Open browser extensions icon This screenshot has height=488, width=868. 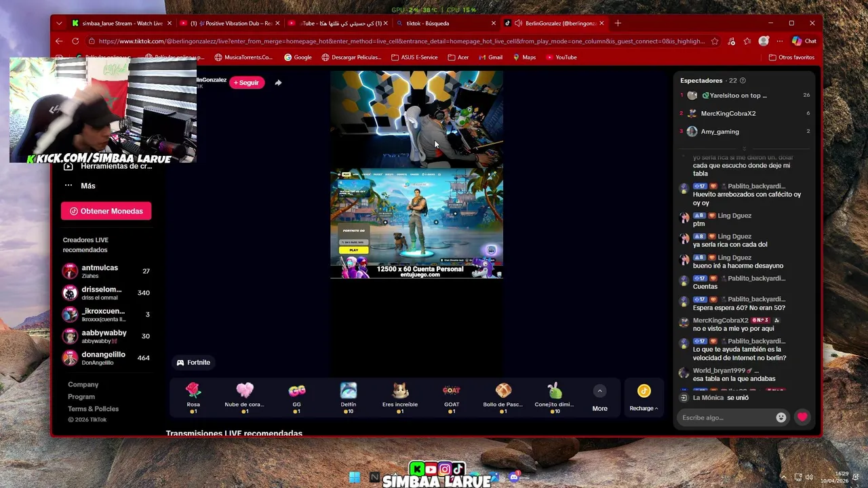(x=731, y=41)
